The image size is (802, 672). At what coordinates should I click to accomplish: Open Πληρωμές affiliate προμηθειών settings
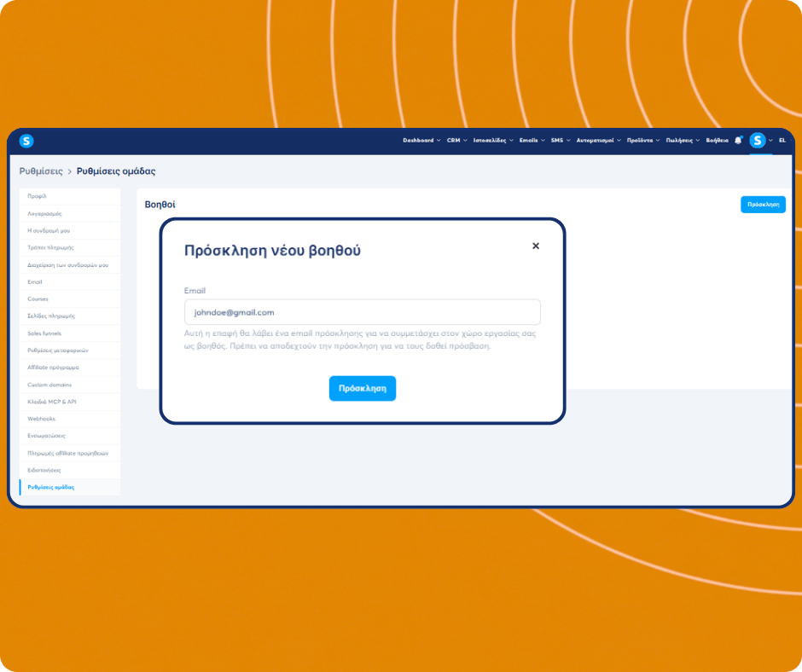click(x=70, y=453)
